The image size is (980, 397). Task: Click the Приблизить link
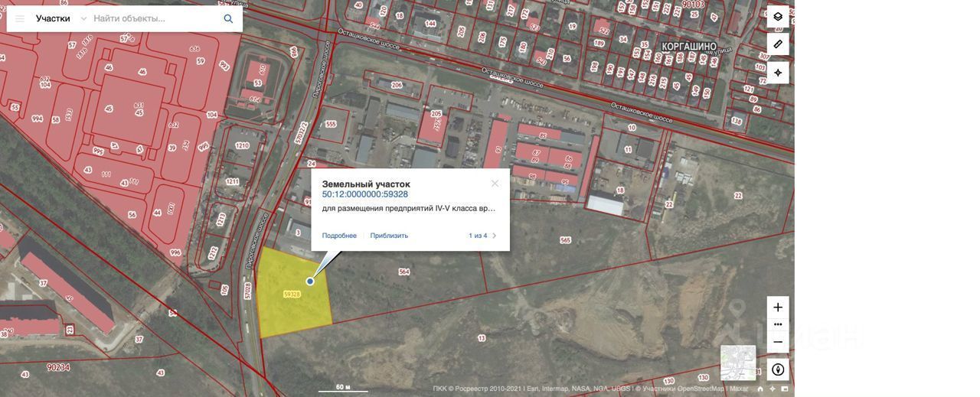389,236
